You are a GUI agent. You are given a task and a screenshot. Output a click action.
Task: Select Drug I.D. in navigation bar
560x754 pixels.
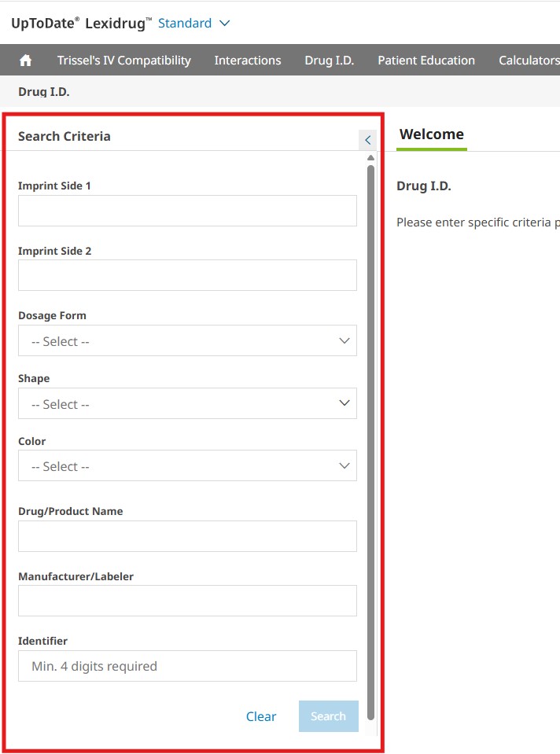[329, 61]
